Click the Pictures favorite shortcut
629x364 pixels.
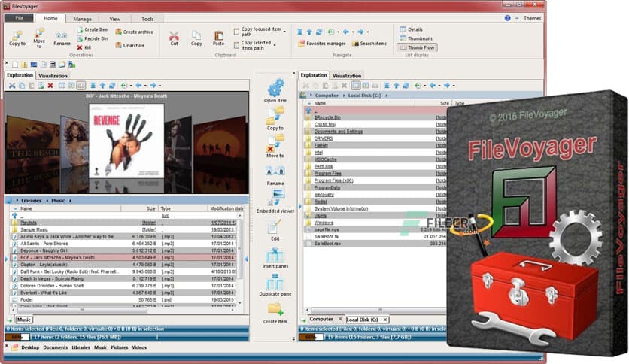point(120,347)
